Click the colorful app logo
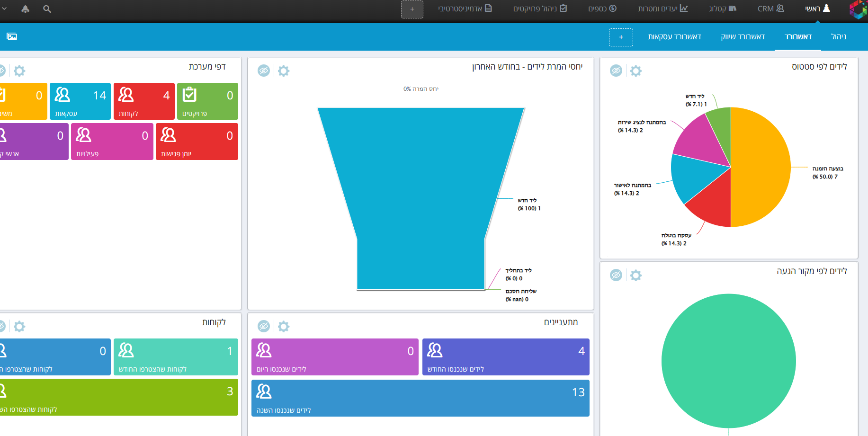This screenshot has width=868, height=436. (x=859, y=9)
